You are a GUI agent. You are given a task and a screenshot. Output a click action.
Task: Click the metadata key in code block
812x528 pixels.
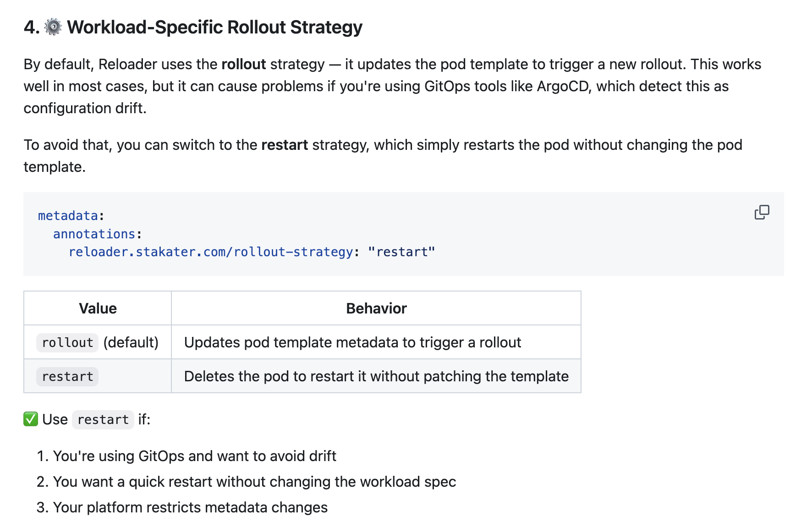point(68,215)
